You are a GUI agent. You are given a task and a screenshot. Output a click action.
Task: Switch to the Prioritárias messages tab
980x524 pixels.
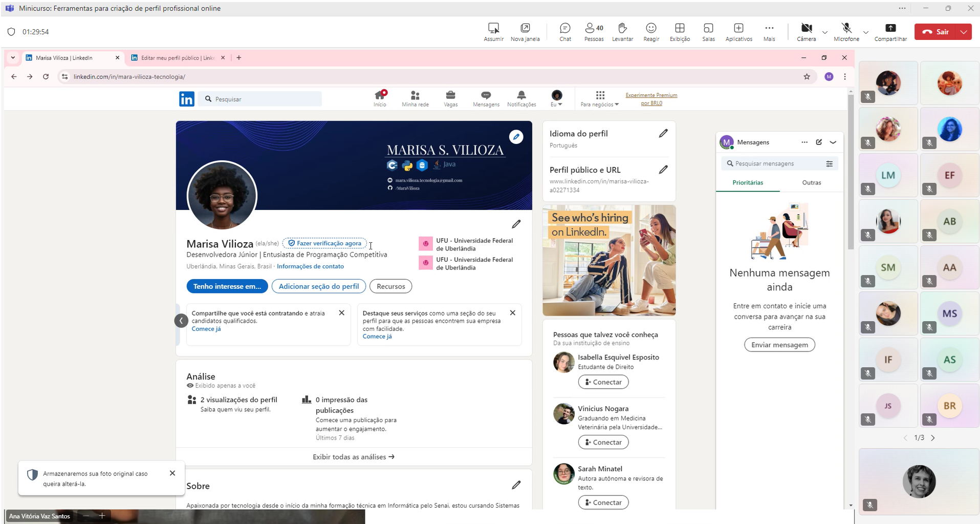pyautogui.click(x=748, y=182)
